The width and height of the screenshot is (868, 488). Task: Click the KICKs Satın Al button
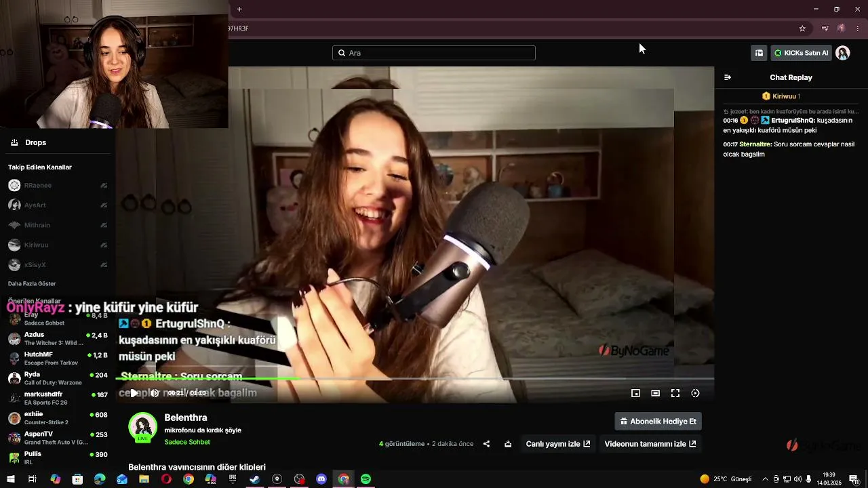pyautogui.click(x=801, y=53)
